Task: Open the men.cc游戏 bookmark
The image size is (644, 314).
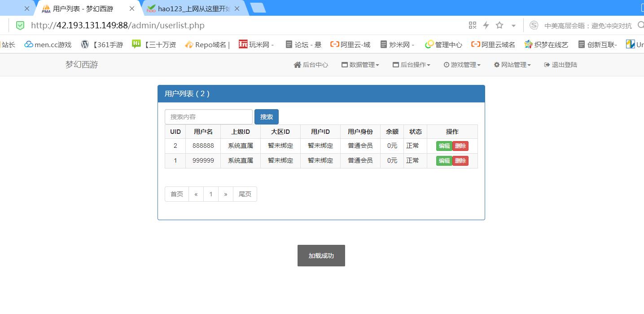Action: 48,44
